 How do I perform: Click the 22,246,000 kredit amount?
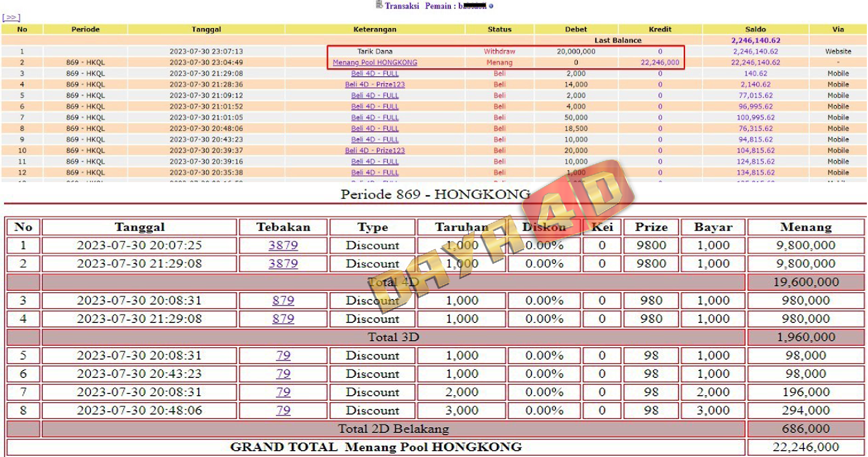coord(660,62)
